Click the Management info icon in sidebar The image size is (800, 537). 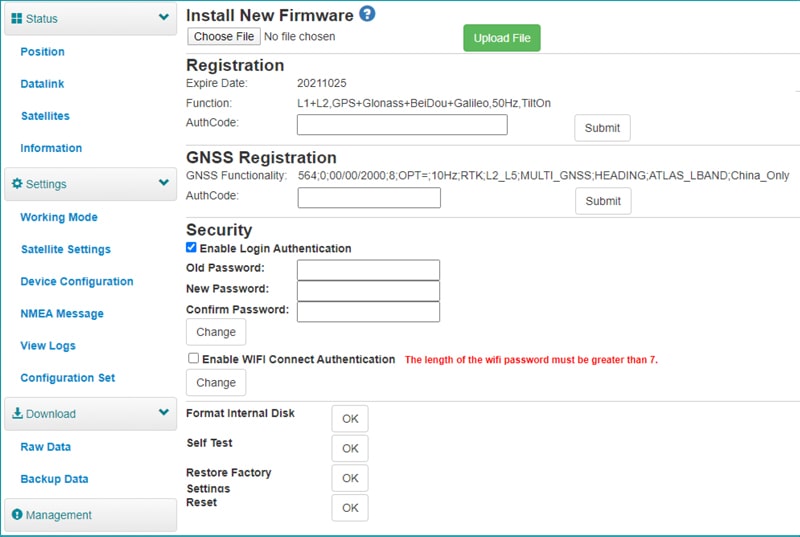[17, 515]
